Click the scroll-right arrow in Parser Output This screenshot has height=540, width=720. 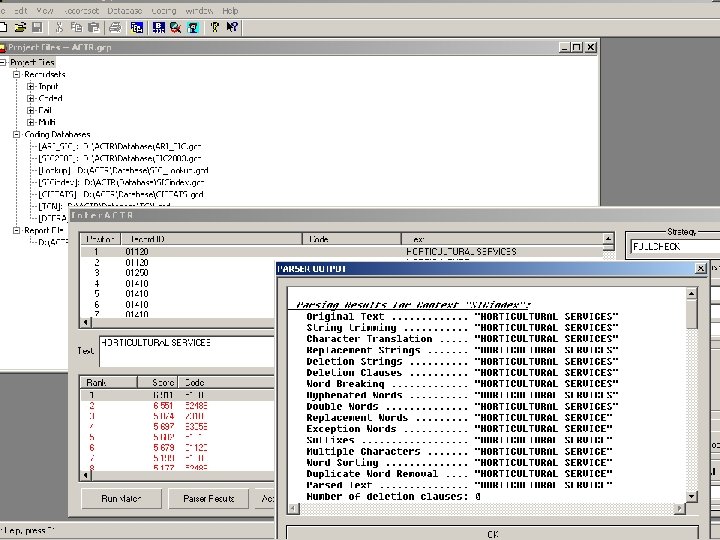pos(680,508)
